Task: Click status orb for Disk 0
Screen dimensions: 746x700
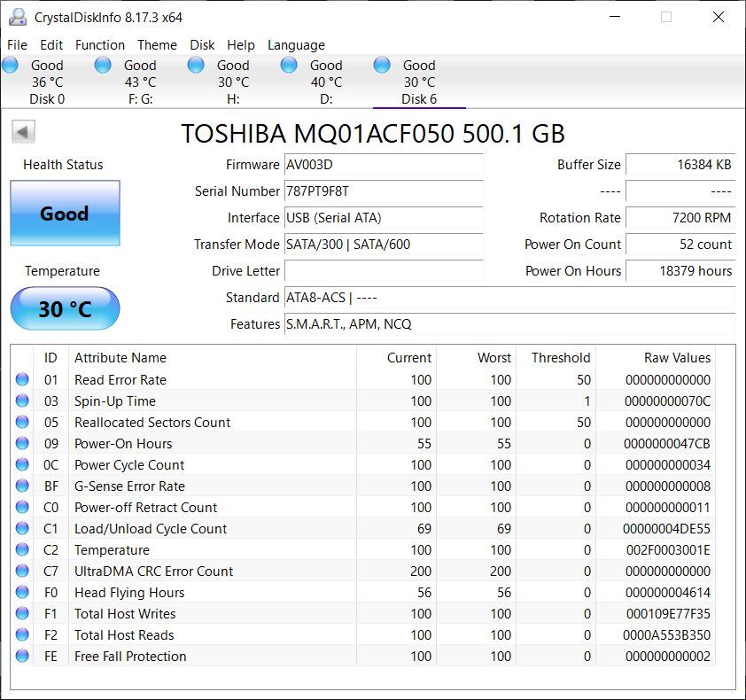Action: pyautogui.click(x=10, y=65)
